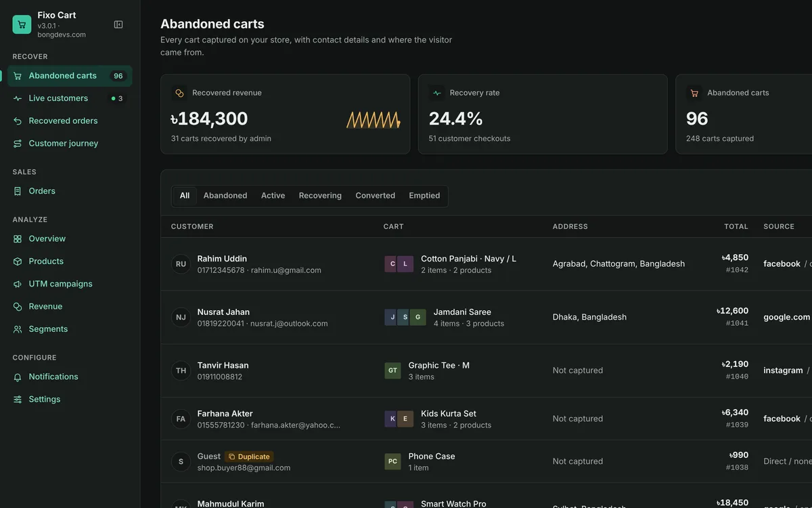Go to Recovered orders

point(70,121)
